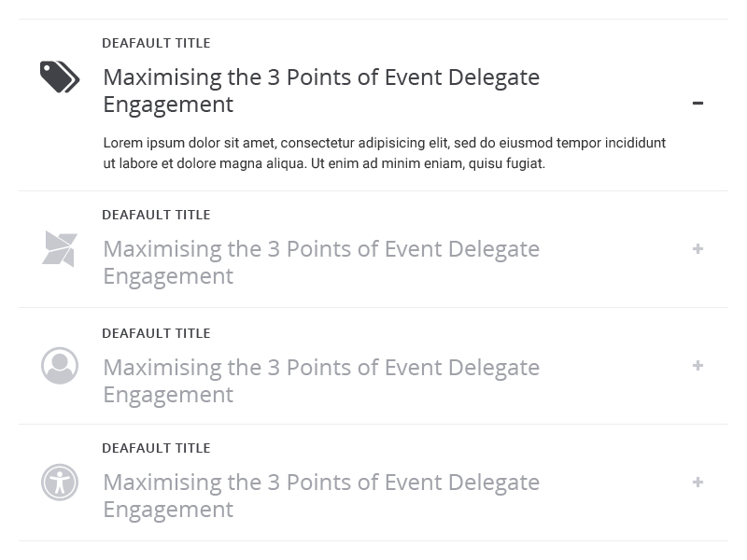Expand the pinwheel icon section with plus
This screenshot has height=560, width=747.
point(698,249)
